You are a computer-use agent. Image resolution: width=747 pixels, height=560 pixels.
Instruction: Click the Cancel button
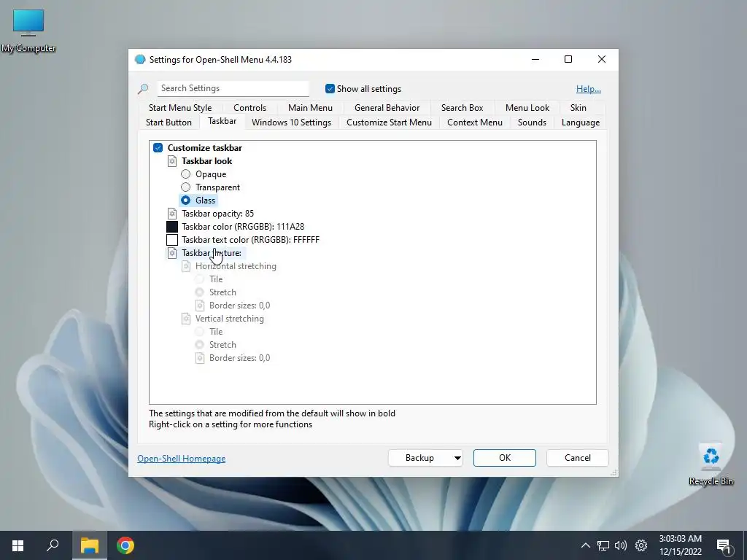point(578,458)
